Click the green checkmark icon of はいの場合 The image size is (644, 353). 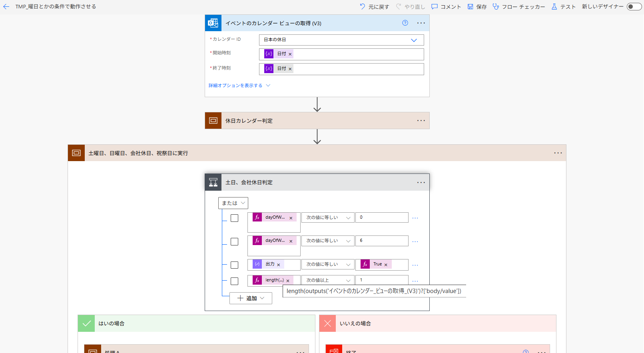pyautogui.click(x=86, y=323)
